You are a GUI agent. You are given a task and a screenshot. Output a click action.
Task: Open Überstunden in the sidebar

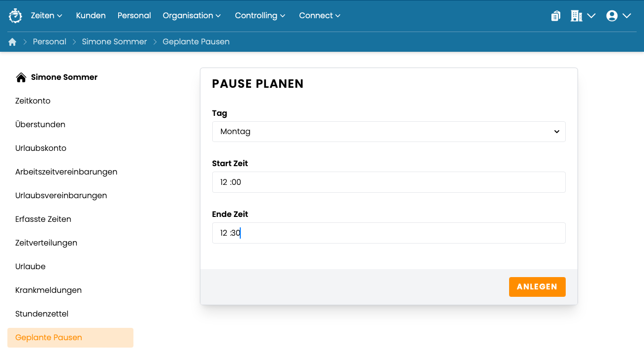click(x=40, y=125)
